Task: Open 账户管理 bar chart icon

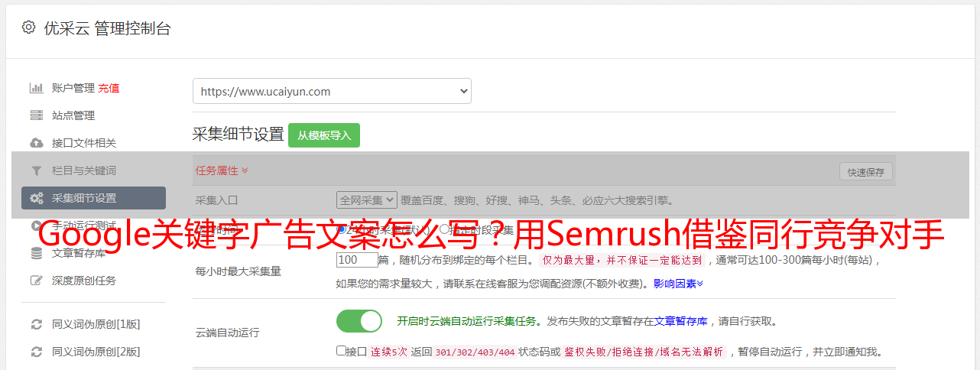Action: coord(36,88)
